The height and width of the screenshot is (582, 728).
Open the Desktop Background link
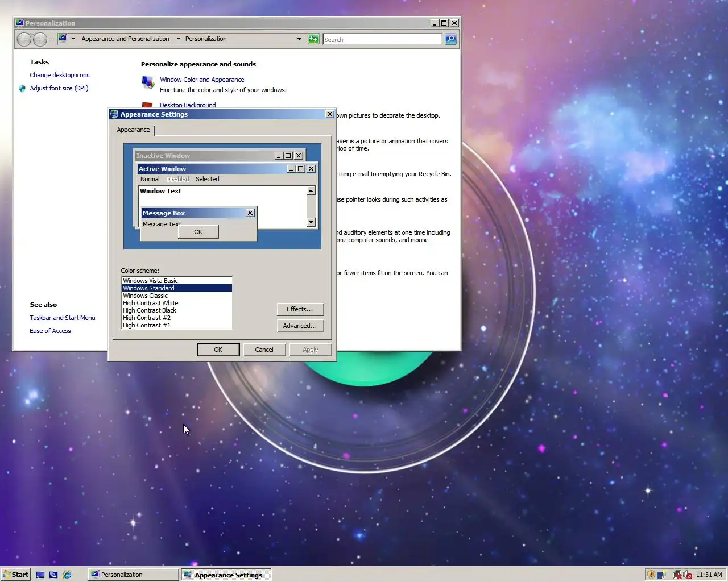(x=188, y=105)
